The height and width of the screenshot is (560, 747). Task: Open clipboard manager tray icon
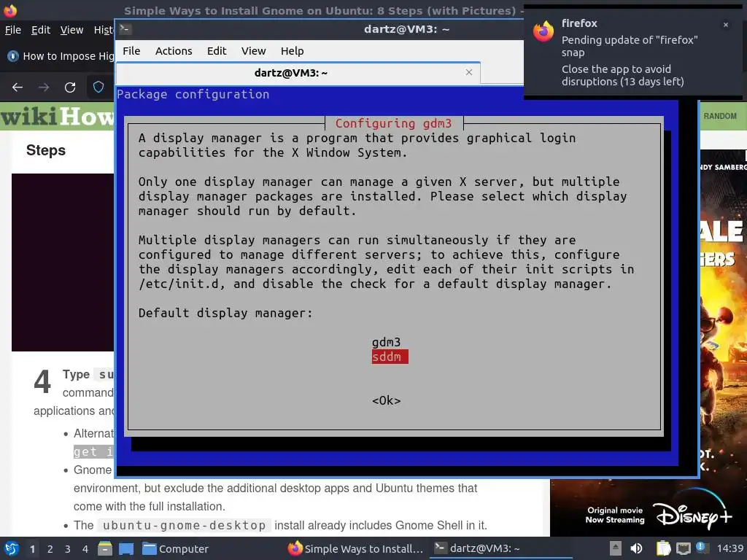tap(663, 548)
